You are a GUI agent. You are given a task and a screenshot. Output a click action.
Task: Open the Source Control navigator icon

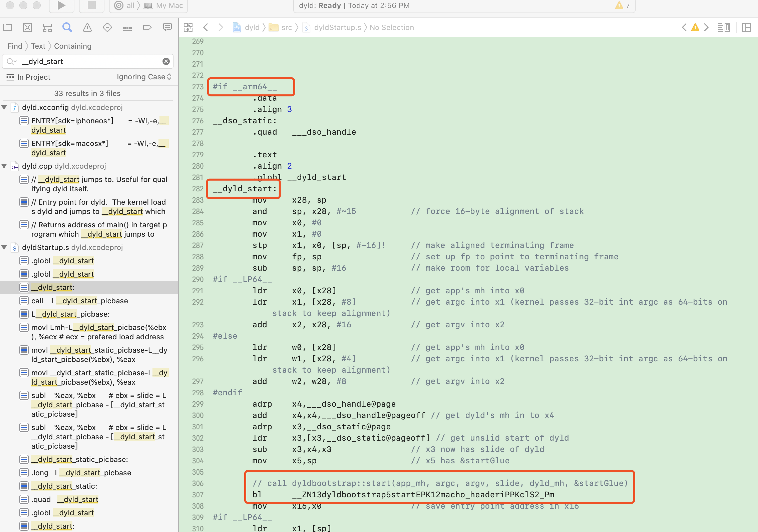click(x=27, y=27)
